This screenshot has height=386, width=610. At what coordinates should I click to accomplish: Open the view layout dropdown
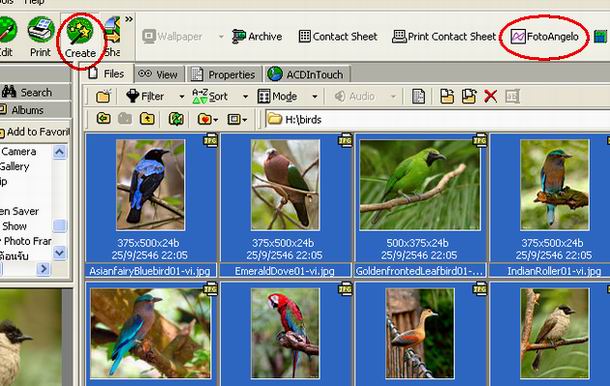237,119
